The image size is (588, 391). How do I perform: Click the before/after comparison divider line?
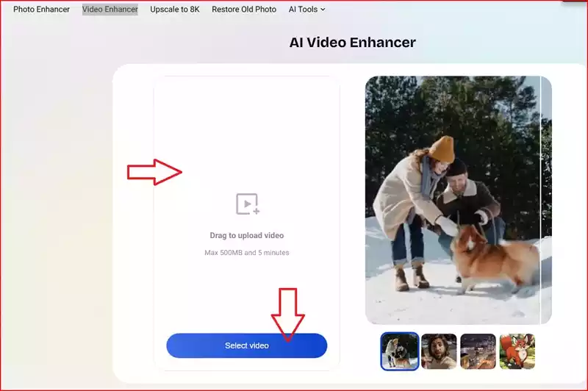tap(540, 200)
